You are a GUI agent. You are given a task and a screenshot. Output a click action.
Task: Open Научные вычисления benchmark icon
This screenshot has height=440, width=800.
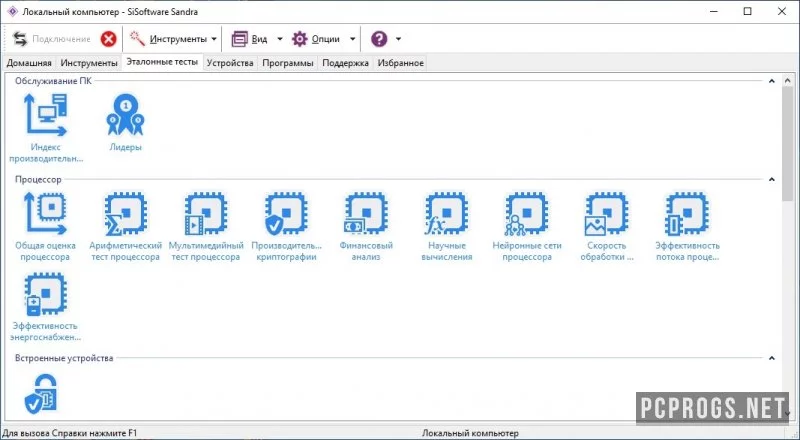446,214
